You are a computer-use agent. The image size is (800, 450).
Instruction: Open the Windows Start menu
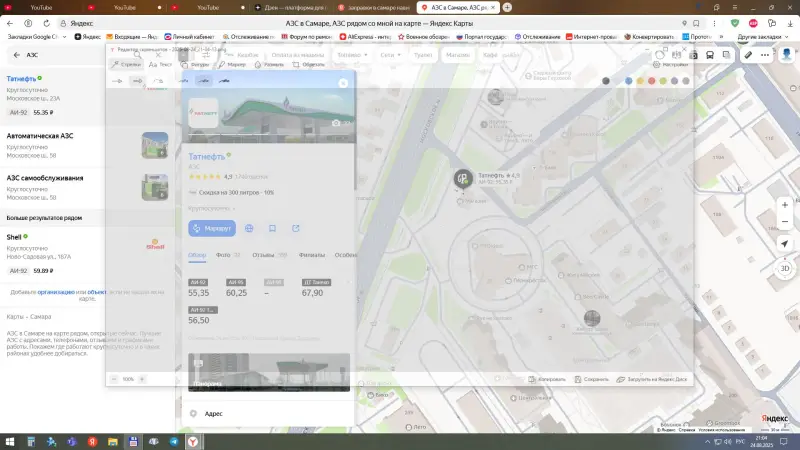point(10,441)
